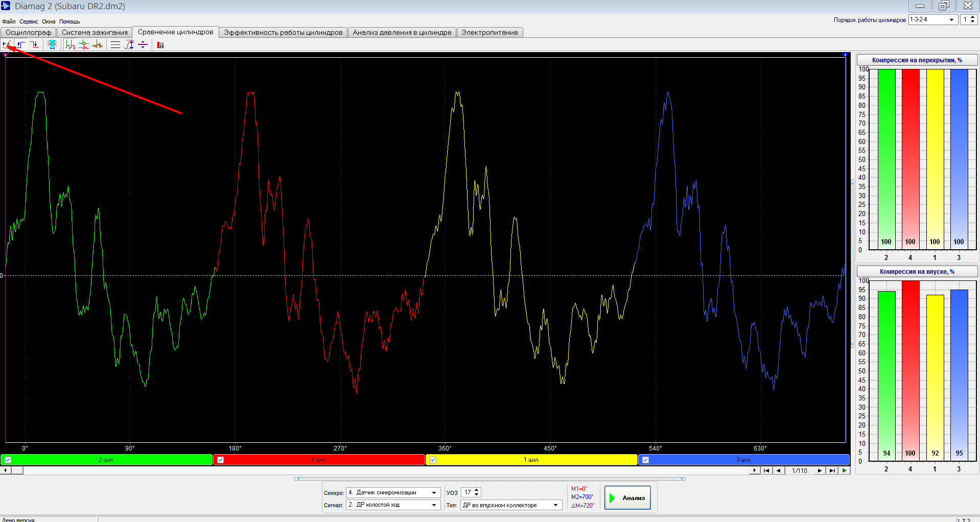Viewport: 980px width, 522px height.
Task: Click the collapse arrow above the settings panel
Action: [x=489, y=479]
